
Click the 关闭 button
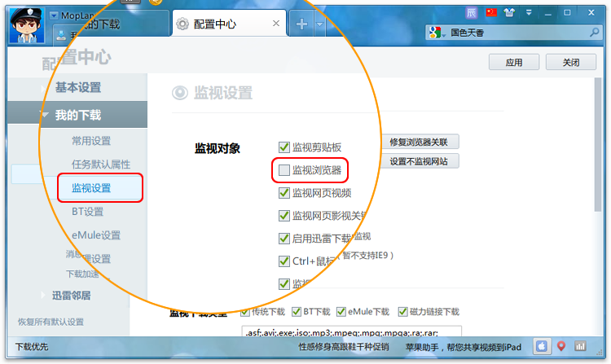[x=571, y=62]
